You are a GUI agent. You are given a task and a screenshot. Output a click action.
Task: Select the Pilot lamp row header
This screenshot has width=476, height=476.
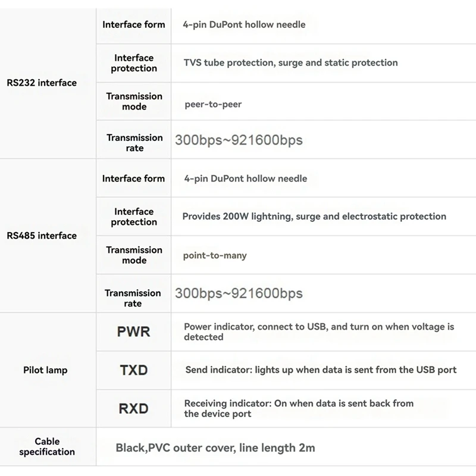[45, 370]
